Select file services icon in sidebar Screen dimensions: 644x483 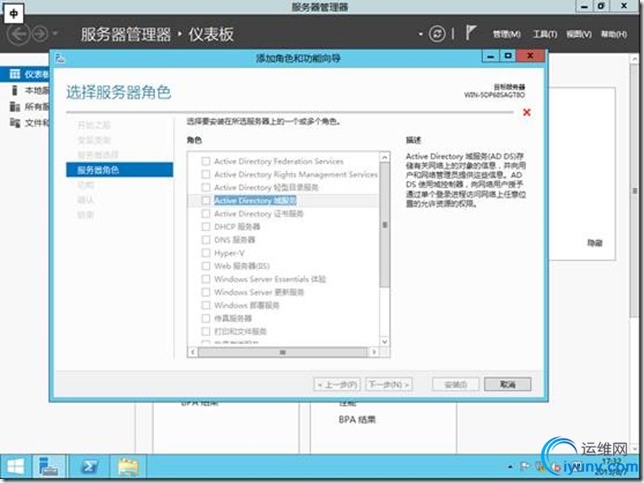pos(15,122)
